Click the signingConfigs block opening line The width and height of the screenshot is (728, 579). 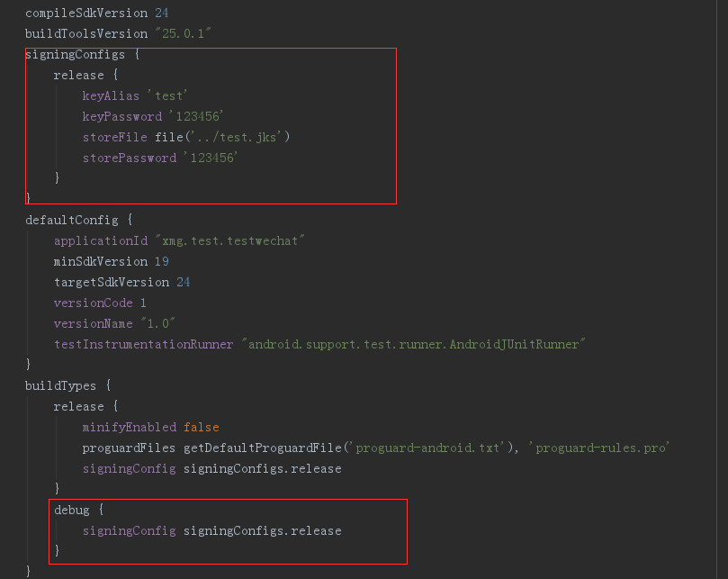[x=82, y=55]
